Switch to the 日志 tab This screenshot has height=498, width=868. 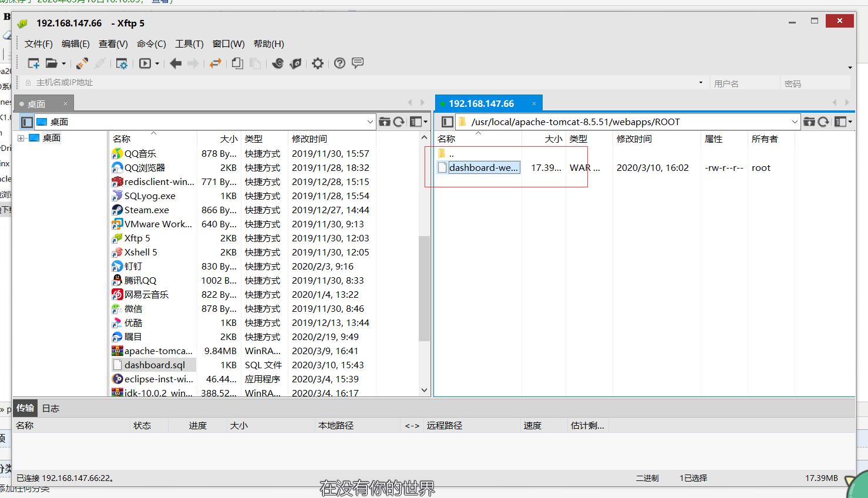51,408
